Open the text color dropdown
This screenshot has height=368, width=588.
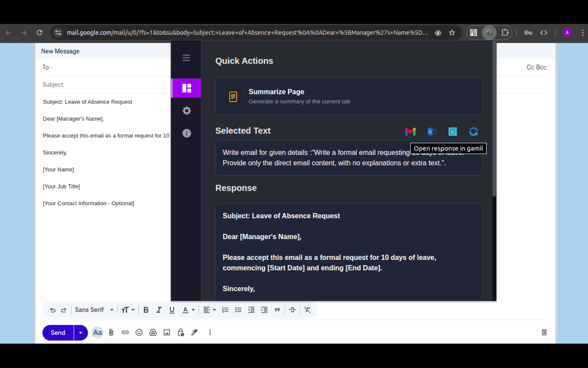188,310
